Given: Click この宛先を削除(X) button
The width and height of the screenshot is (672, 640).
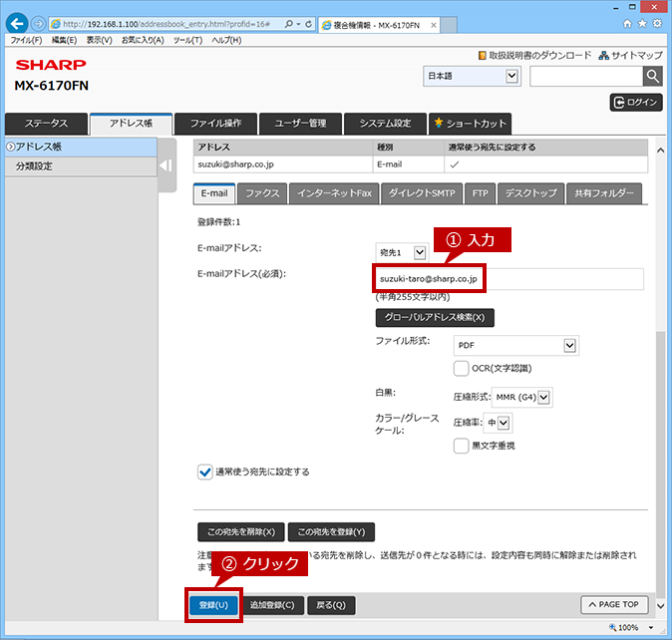Looking at the screenshot, I should [241, 532].
